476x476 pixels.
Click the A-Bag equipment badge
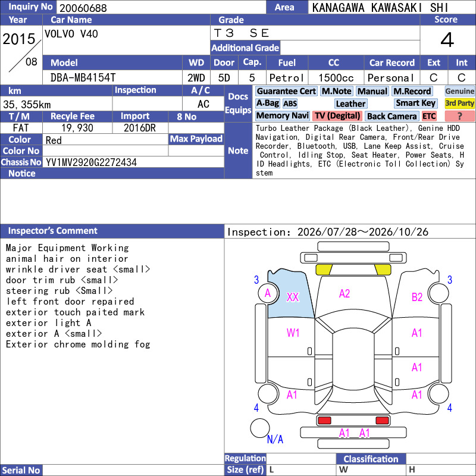(267, 103)
